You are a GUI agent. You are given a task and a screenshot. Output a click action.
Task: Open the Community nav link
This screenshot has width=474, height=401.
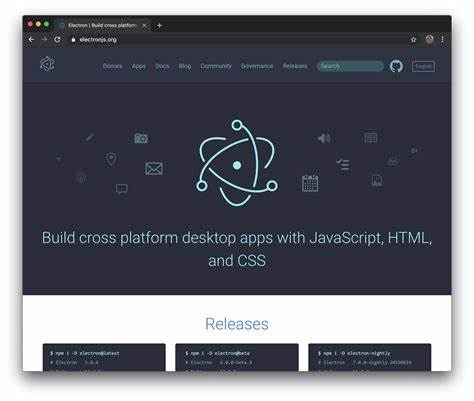(216, 66)
